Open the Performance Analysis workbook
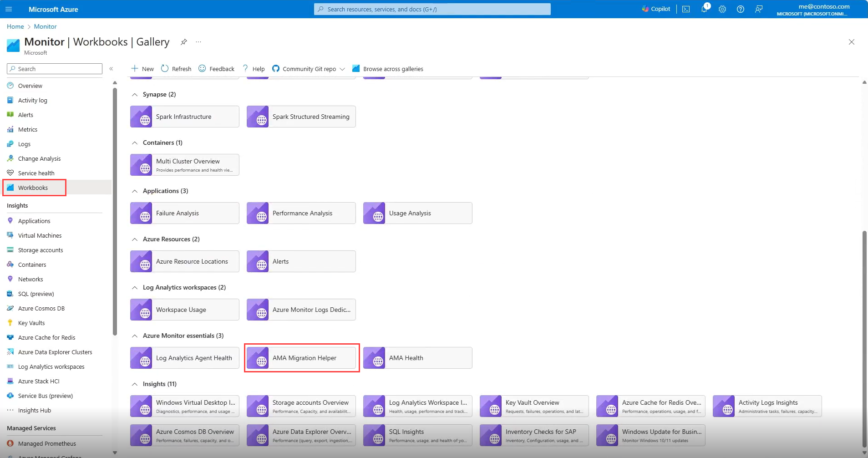Screen dimensions: 868x458 (301, 213)
